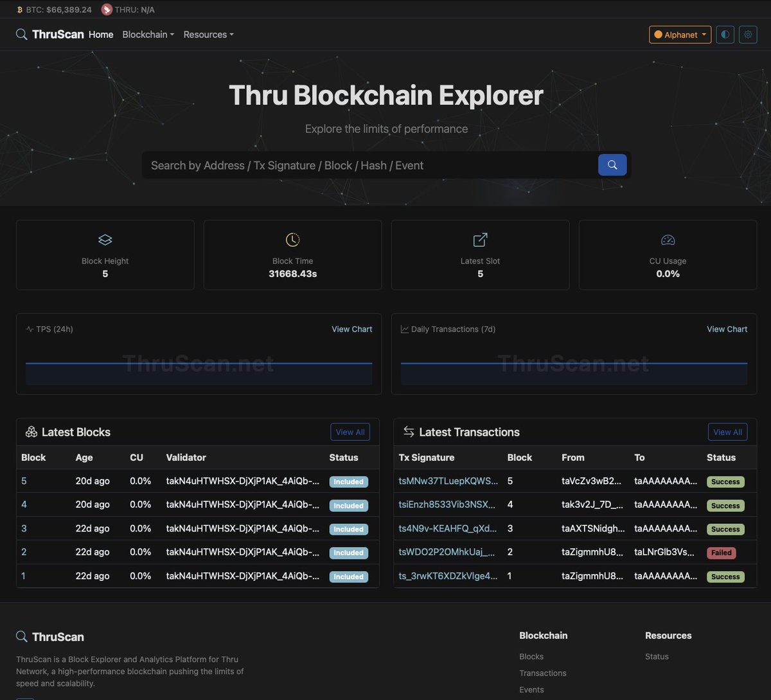Open block 4 in Latest Blocks
Image resolution: width=771 pixels, height=700 pixels.
coord(24,505)
